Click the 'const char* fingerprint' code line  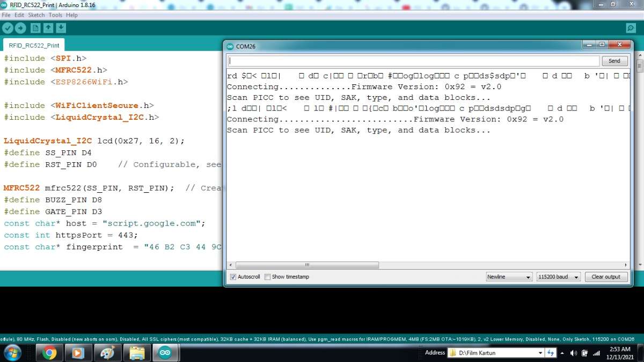[x=112, y=247]
